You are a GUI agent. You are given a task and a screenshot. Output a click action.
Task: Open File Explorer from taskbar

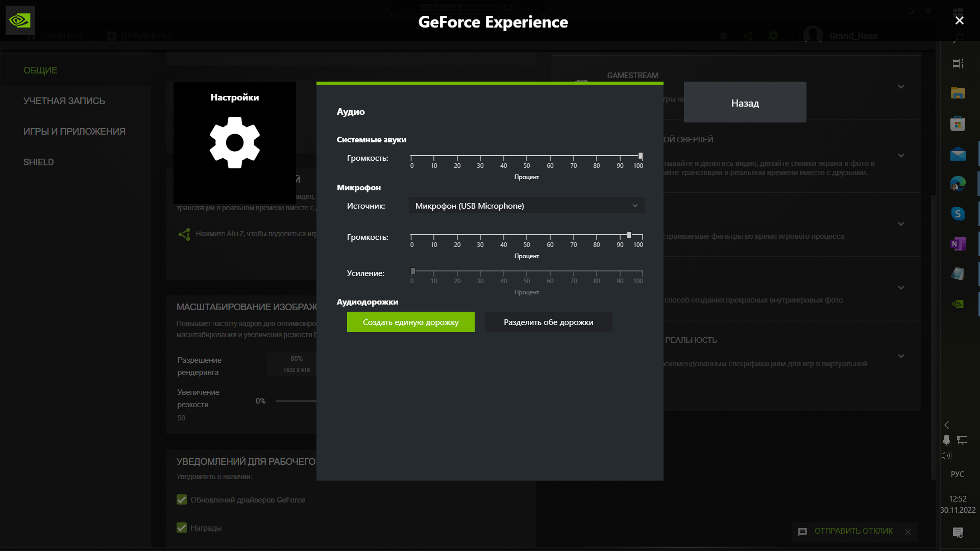pos(958,93)
